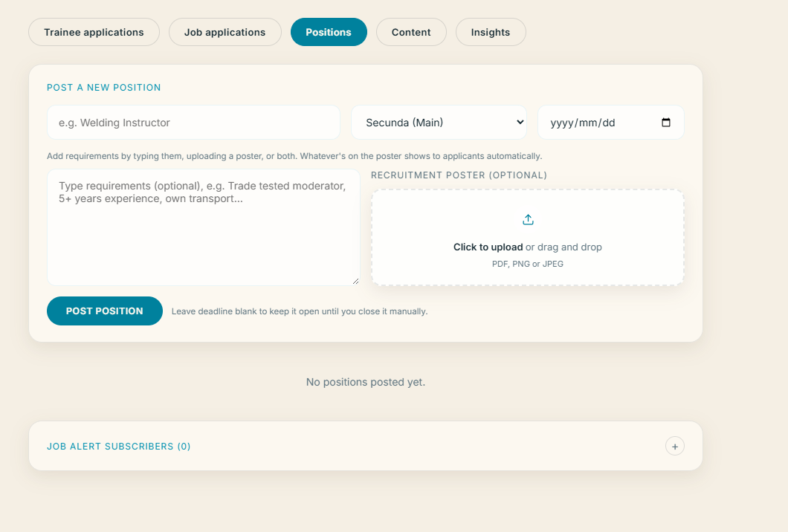Click the POST A NEW POSITION heading

104,88
